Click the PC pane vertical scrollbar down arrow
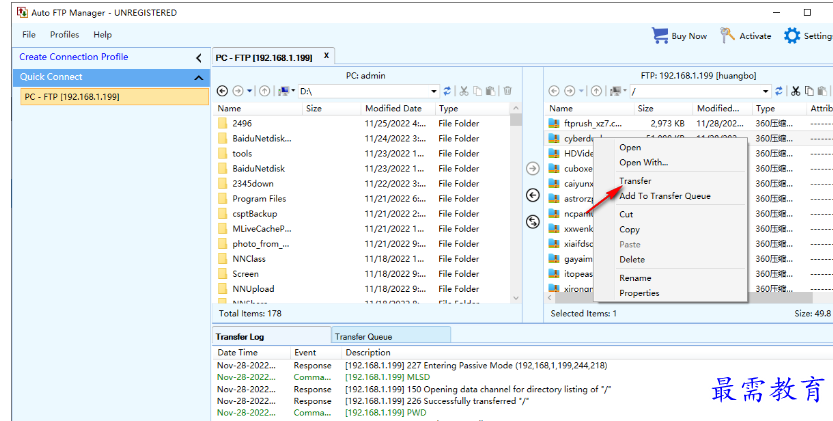This screenshot has width=833, height=421. [515, 298]
